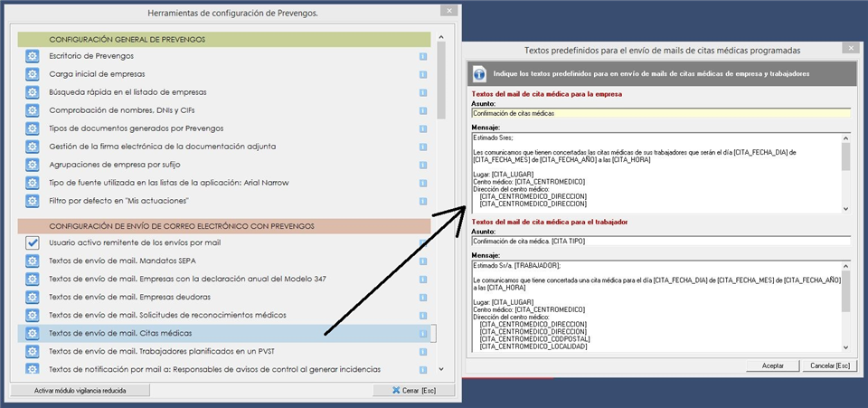Open Escritorio de Prevengos setting
Image resolution: width=868 pixels, height=408 pixels.
(91, 56)
